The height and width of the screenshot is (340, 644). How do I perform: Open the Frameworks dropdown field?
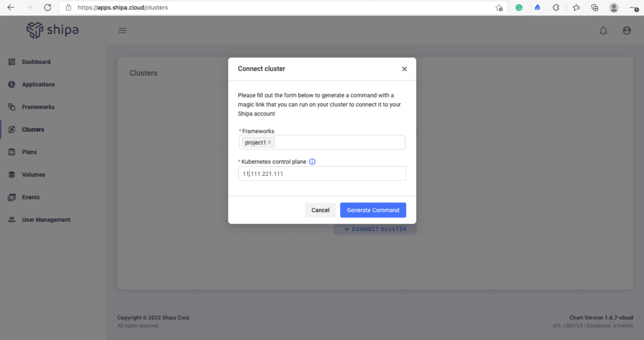pos(340,143)
